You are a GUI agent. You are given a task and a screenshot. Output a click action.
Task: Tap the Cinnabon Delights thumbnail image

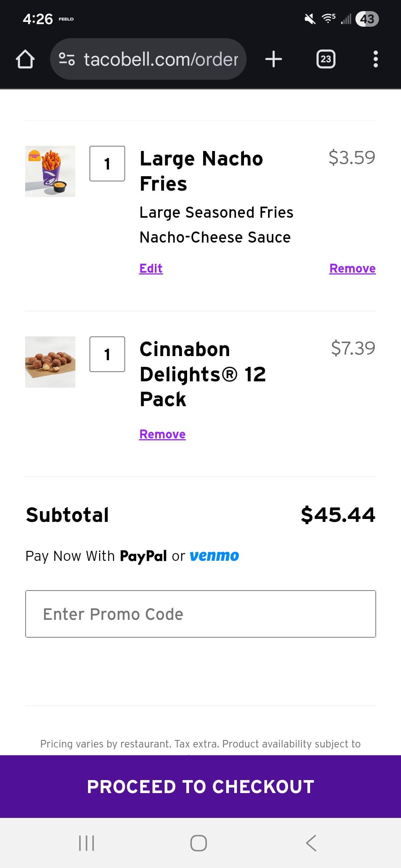point(50,362)
